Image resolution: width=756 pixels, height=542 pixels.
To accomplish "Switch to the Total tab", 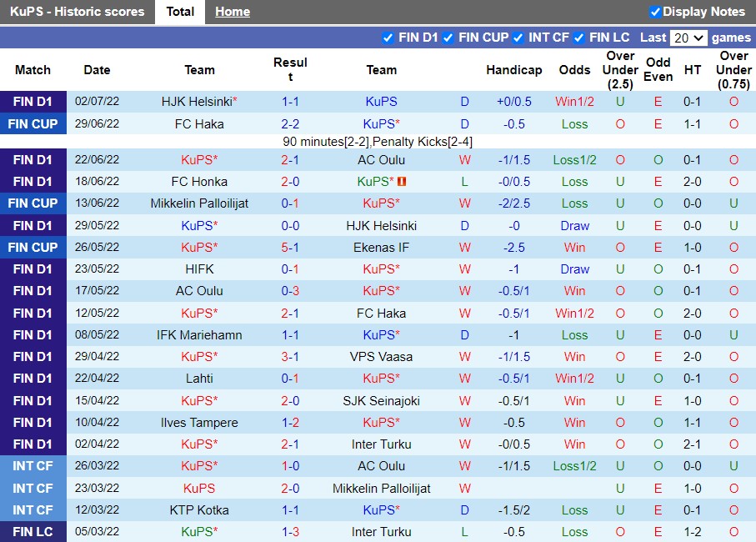I will (x=180, y=12).
